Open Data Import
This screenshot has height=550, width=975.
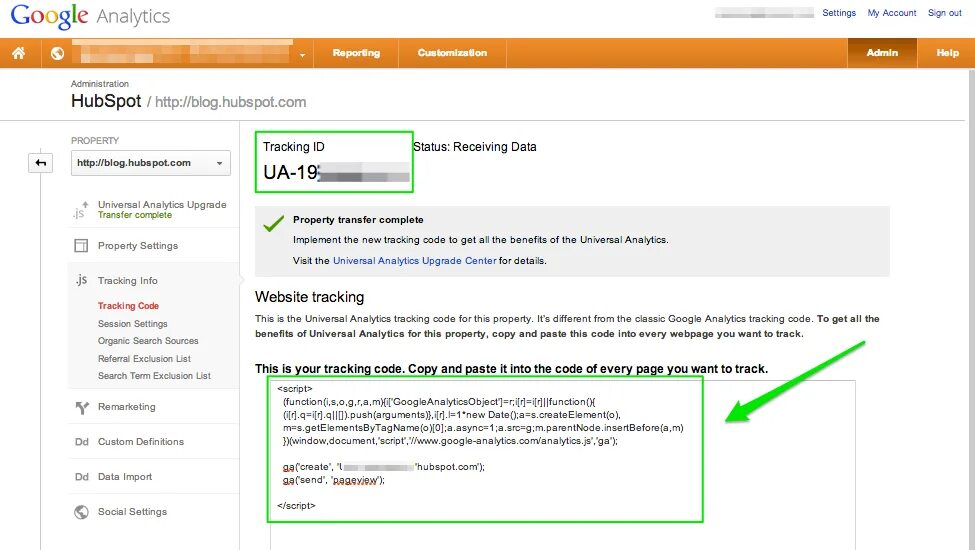coord(124,477)
